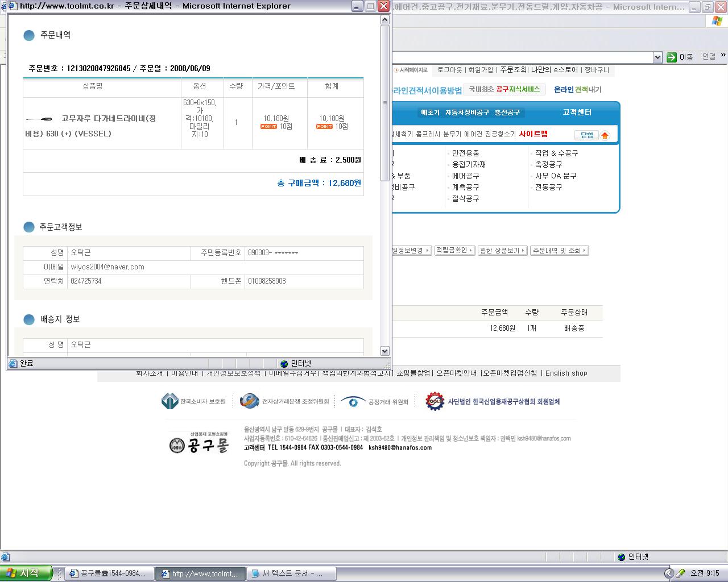Click the 한국산업용재공구상협회 gear logo
728x582 pixels.
point(435,401)
